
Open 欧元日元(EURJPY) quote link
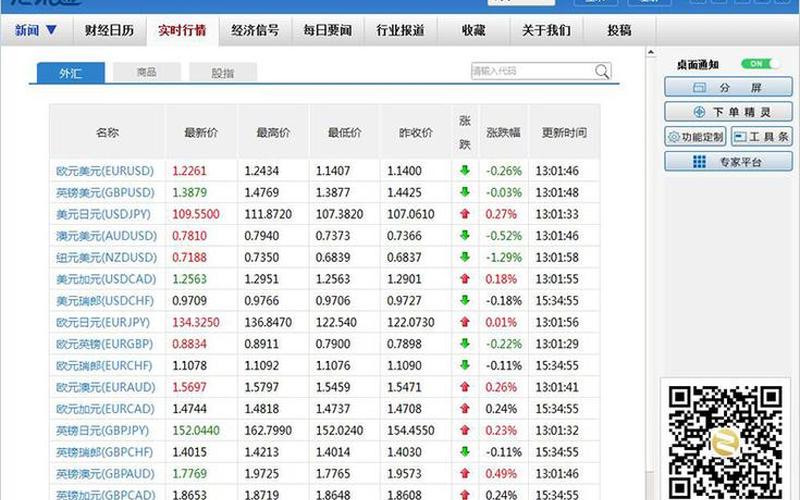[x=103, y=322]
